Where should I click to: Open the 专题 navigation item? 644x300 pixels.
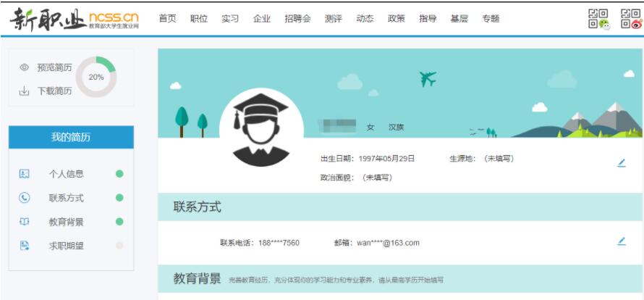[491, 19]
